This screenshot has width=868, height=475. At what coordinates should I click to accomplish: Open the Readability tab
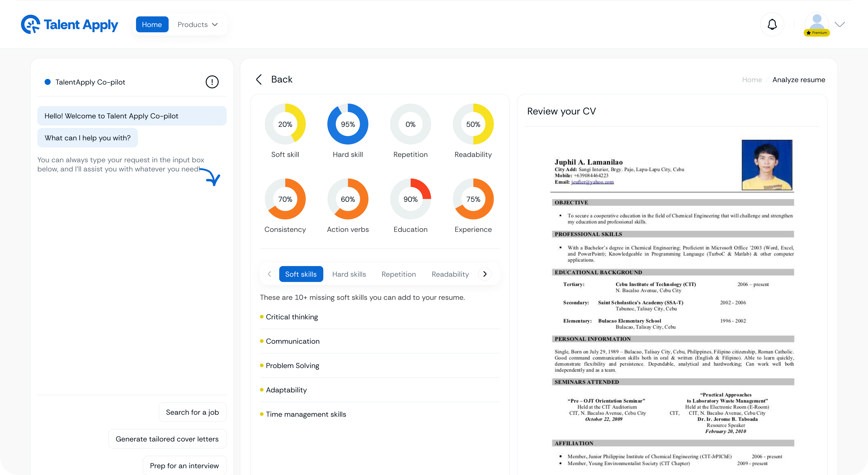tap(450, 274)
